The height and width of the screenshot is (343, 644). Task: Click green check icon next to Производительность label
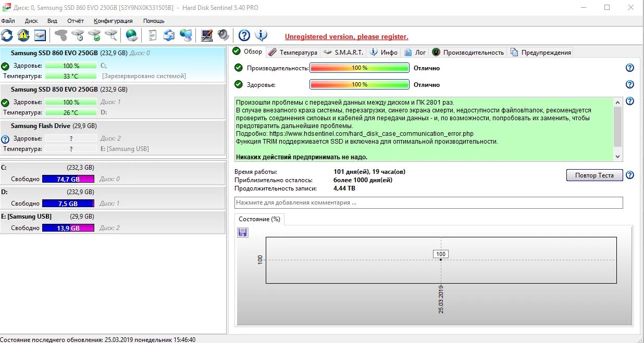(x=239, y=68)
